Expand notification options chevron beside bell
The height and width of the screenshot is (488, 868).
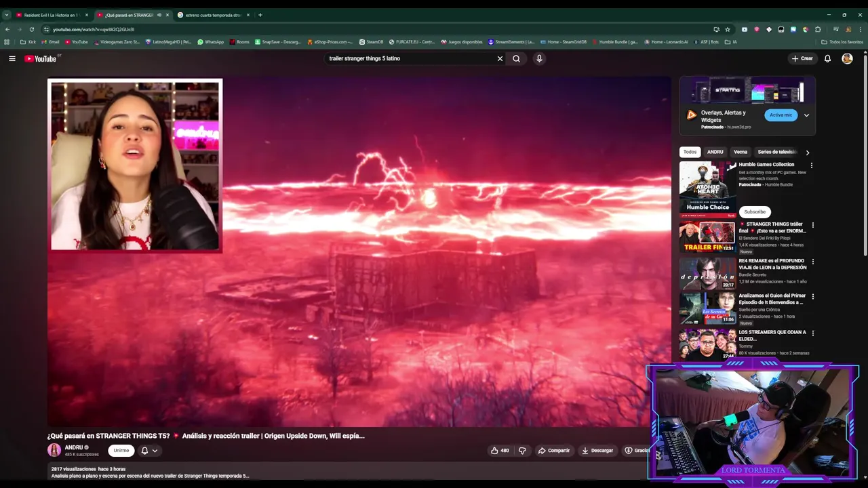155,451
